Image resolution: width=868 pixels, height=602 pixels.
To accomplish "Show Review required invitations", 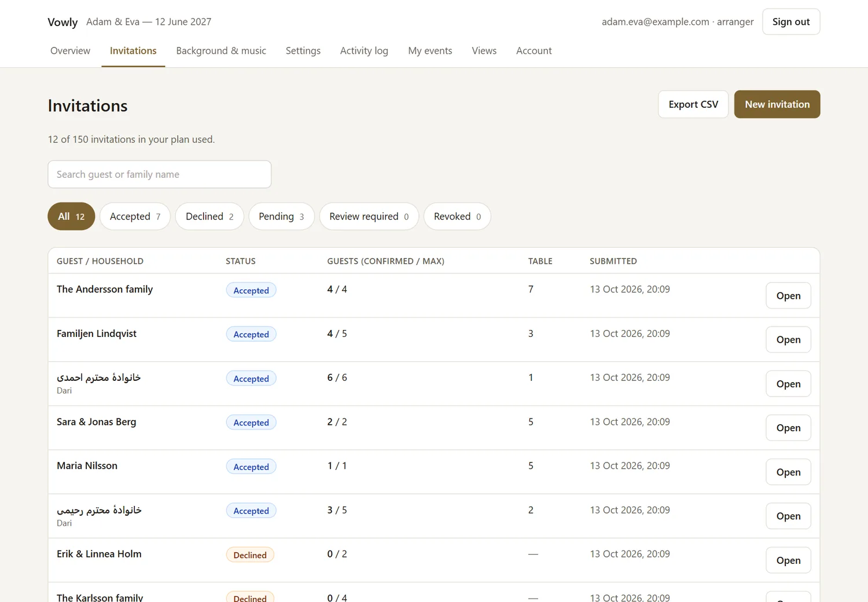I will pyautogui.click(x=369, y=216).
